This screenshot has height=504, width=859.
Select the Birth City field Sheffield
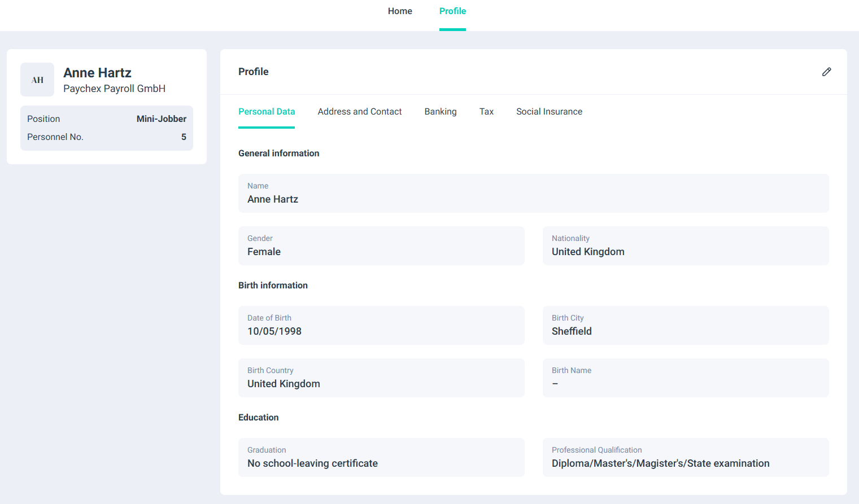pyautogui.click(x=685, y=326)
